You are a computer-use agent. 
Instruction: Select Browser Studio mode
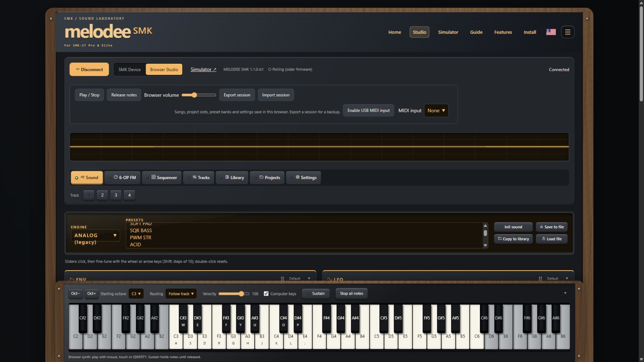click(164, 69)
